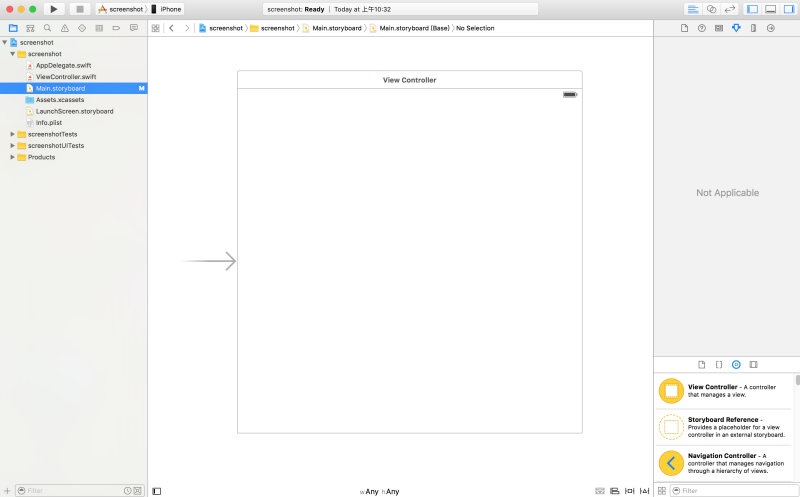Show the Connections inspector
This screenshot has height=497, width=800.
770,28
